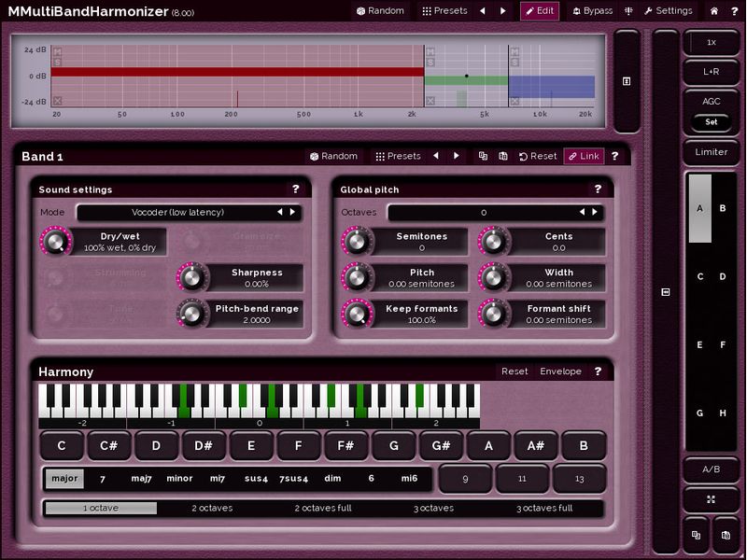The width and height of the screenshot is (747, 560).
Task: Select previous Band 1 preset arrow
Action: click(x=436, y=156)
